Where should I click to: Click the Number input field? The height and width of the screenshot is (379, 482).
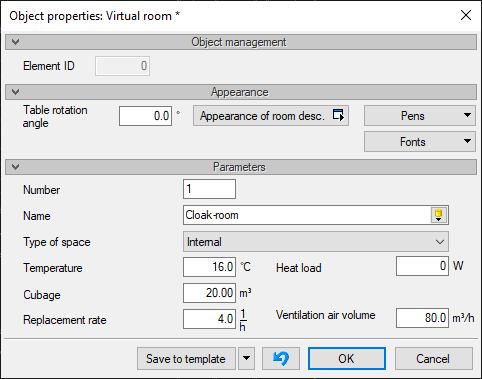pyautogui.click(x=209, y=189)
